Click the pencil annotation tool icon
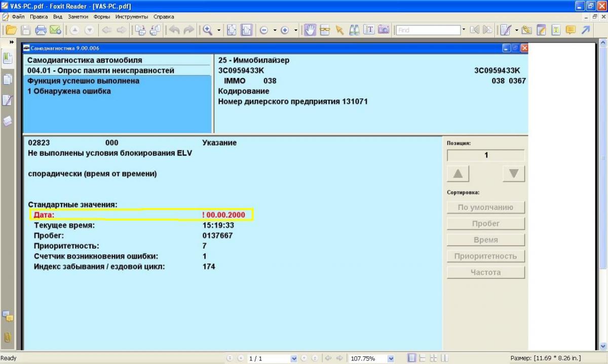Image resolution: width=608 pixels, height=364 pixels. coord(505,30)
